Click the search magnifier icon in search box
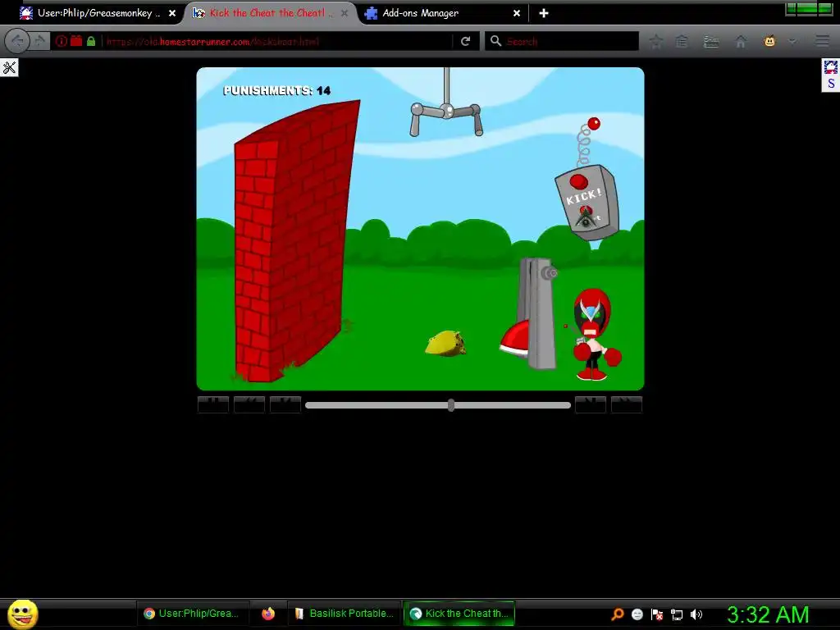 point(495,41)
